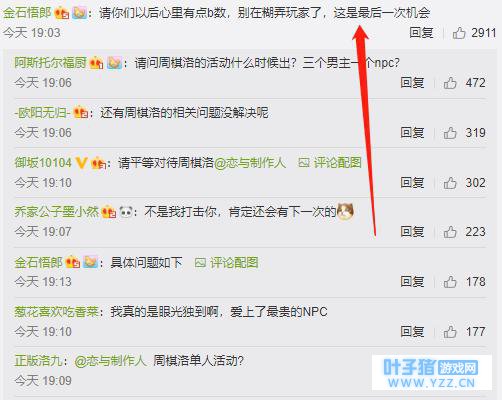Viewport: 502px width, 400px height.
Task: Click the 叶子猪游戏网 watermark logo
Action: [x=432, y=373]
